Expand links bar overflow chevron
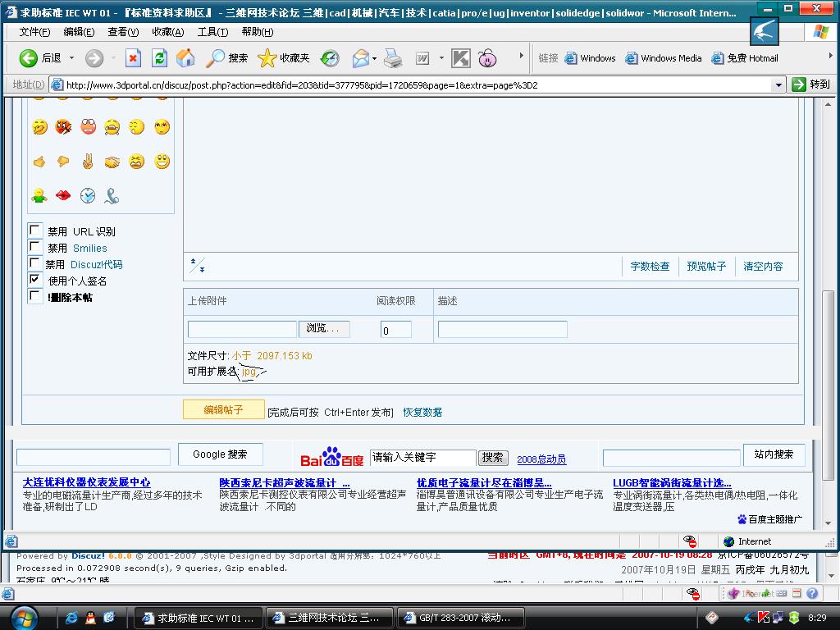This screenshot has height=630, width=840. [830, 55]
